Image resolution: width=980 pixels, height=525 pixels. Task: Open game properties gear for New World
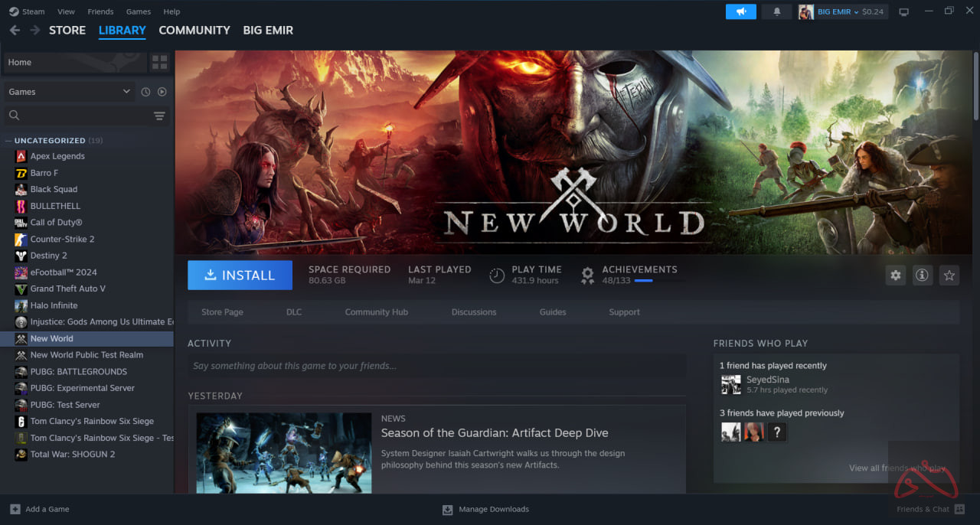tap(895, 275)
